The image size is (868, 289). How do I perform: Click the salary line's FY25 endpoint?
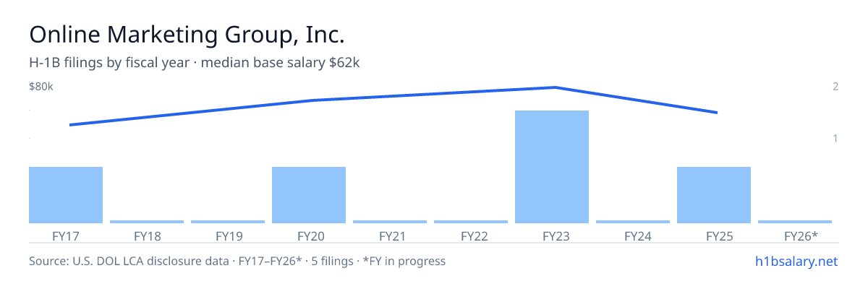(x=716, y=113)
